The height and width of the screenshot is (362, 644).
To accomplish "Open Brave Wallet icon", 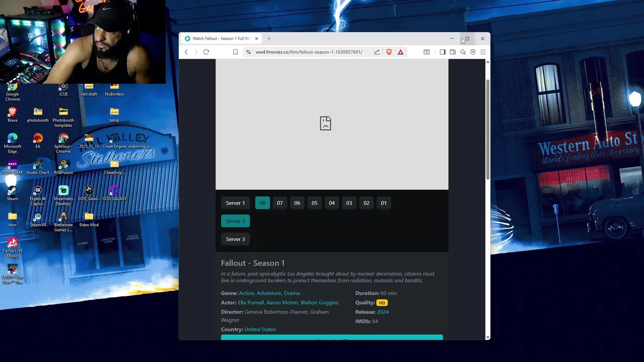I will click(453, 52).
